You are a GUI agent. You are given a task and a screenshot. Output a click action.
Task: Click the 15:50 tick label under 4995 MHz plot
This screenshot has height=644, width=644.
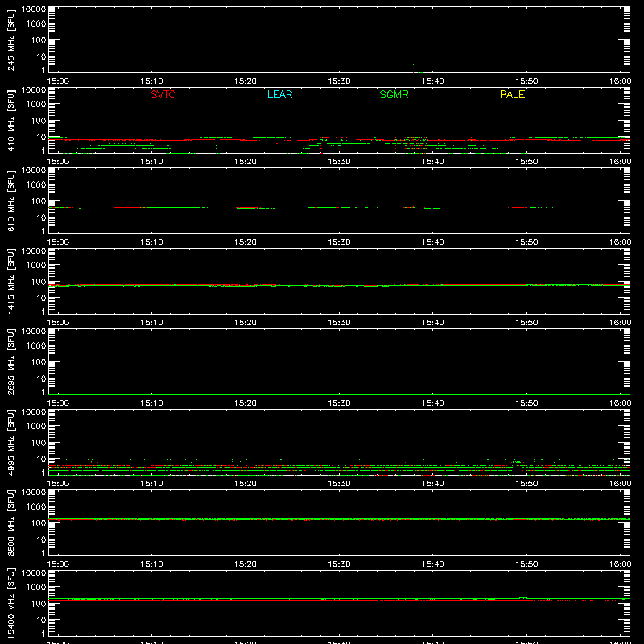click(526, 484)
